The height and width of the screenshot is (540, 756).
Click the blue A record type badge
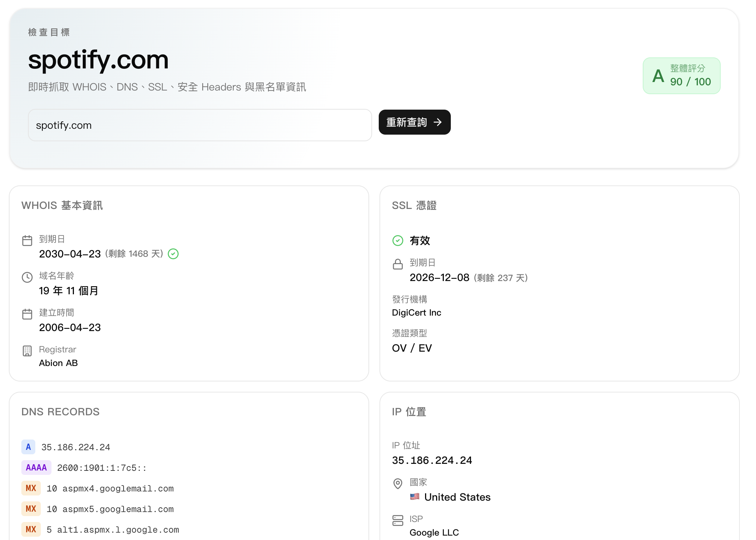(28, 447)
